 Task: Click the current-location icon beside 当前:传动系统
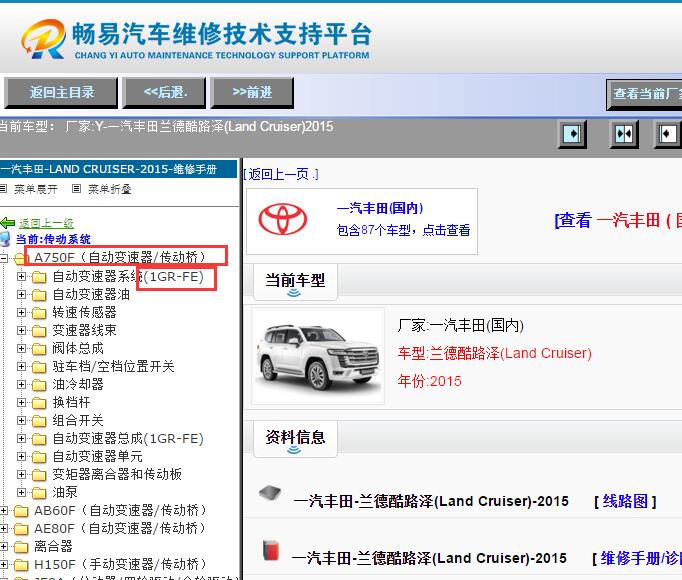click(5, 239)
